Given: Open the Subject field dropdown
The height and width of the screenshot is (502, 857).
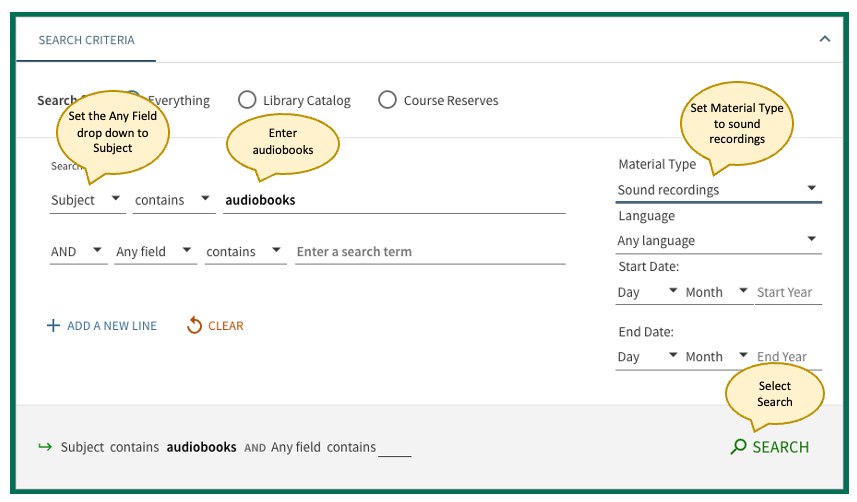Looking at the screenshot, I should click(x=87, y=200).
